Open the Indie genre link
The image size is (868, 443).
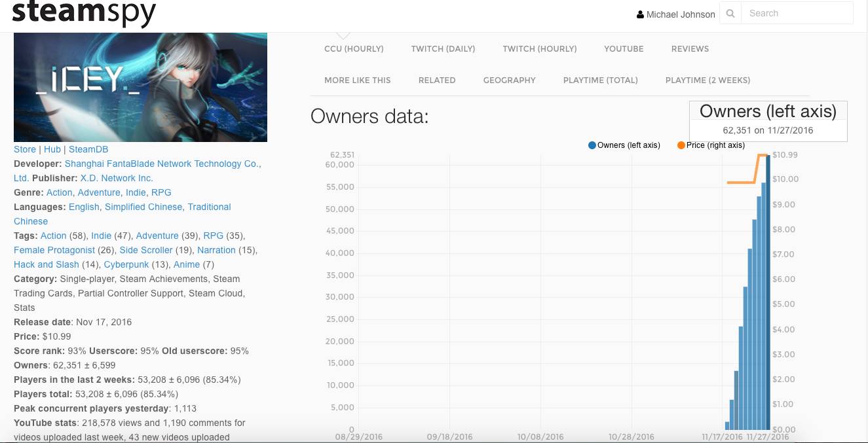click(136, 192)
